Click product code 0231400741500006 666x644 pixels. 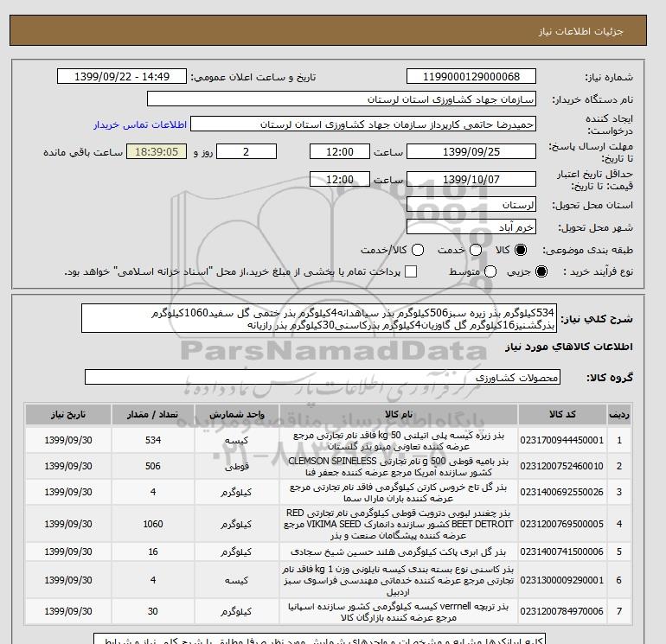[562, 552]
